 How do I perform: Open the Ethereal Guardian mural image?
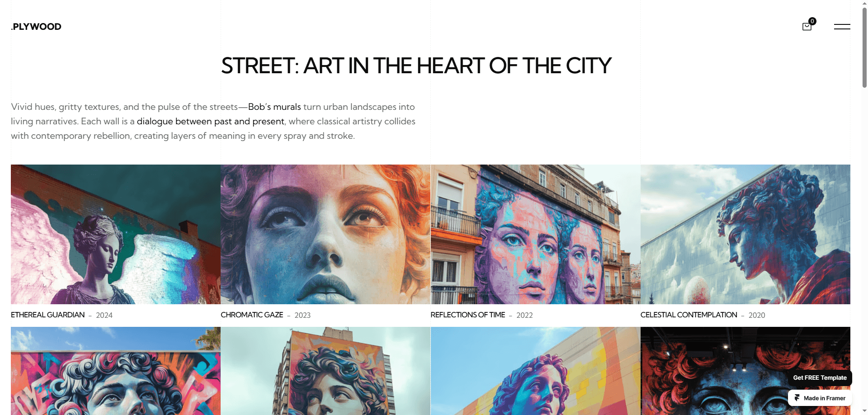click(x=116, y=234)
